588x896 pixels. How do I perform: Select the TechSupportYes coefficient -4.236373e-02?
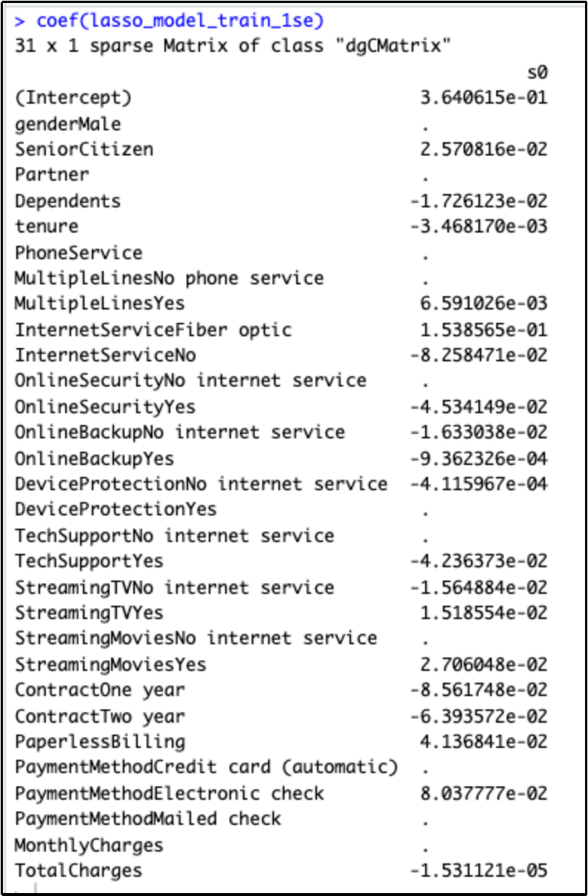478,561
